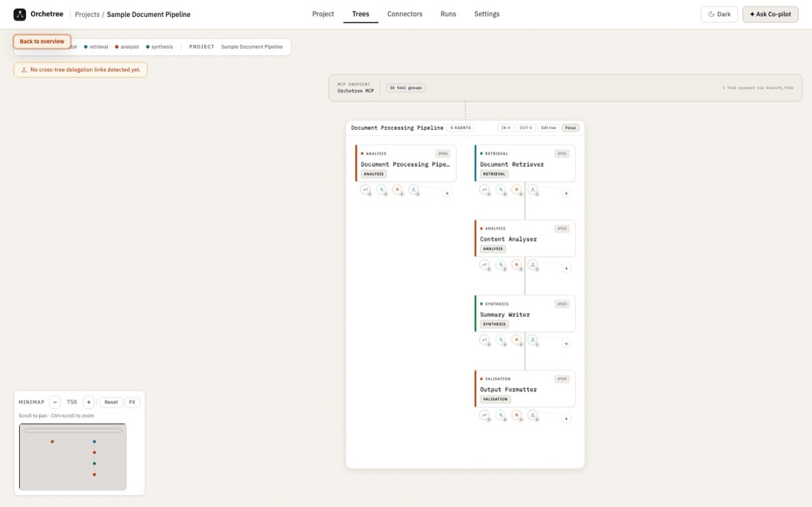
Task: Open the Output Formatter agent card
Action: [x=525, y=388]
